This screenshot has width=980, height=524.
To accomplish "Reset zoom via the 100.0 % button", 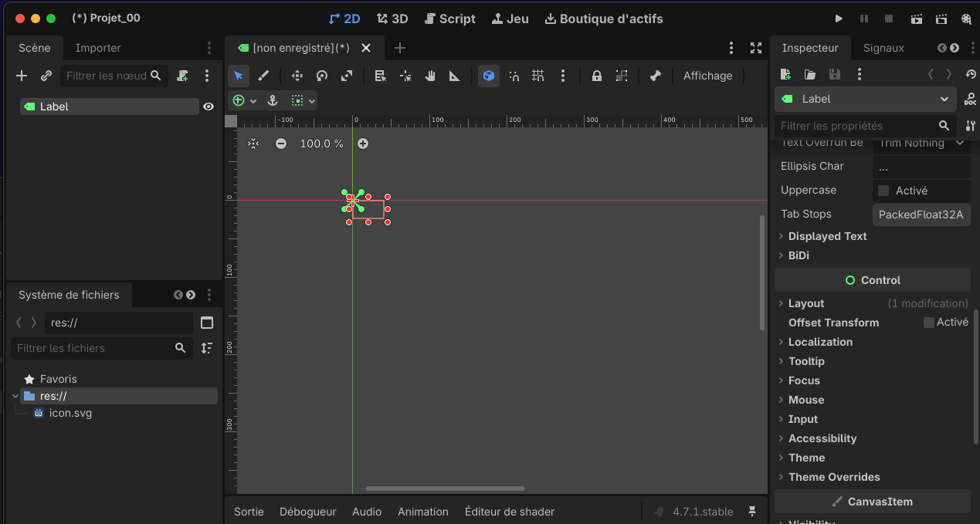I will coord(321,144).
